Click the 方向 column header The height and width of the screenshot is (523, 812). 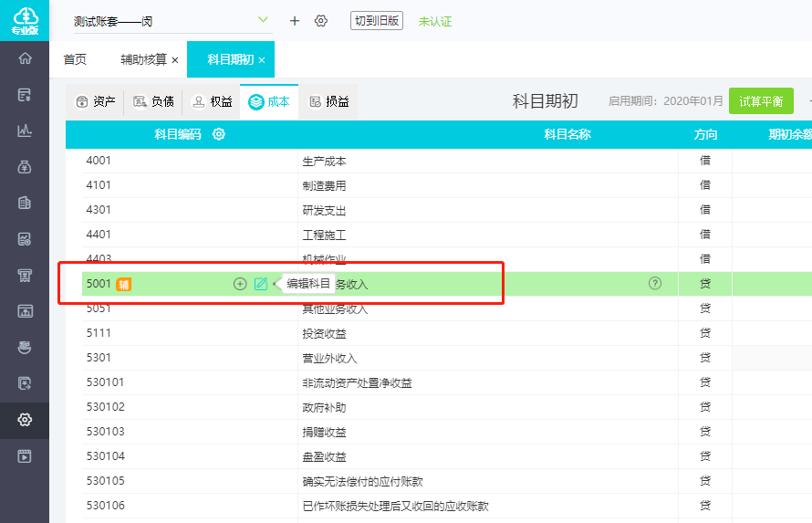click(x=705, y=135)
